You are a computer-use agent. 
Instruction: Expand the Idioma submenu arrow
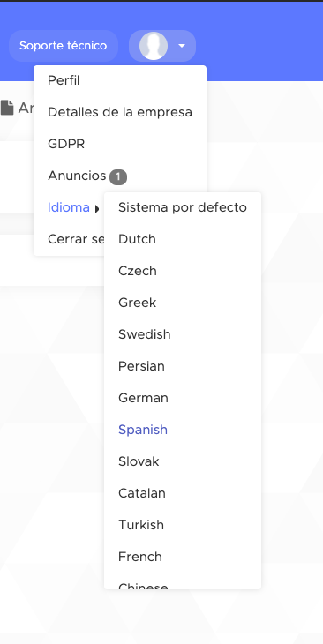(97, 209)
